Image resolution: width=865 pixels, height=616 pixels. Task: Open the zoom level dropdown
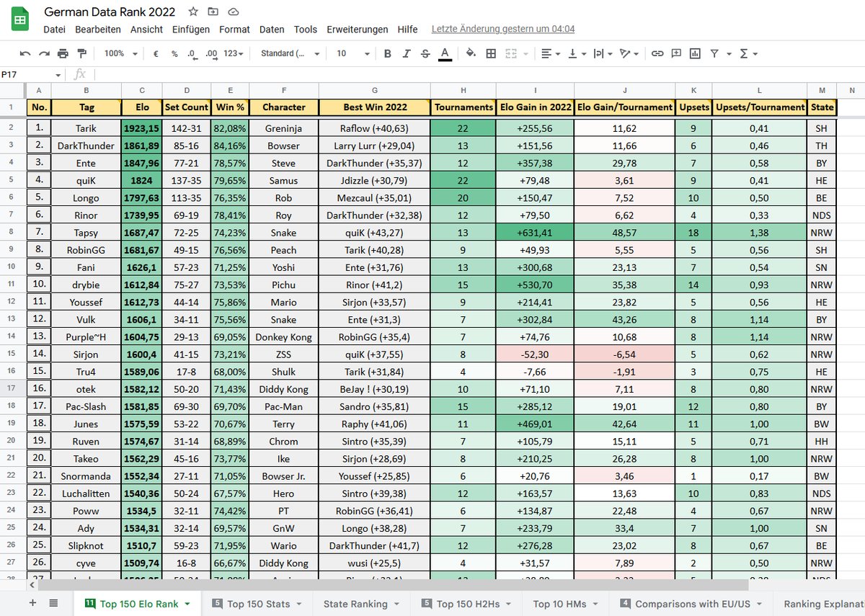[x=121, y=53]
